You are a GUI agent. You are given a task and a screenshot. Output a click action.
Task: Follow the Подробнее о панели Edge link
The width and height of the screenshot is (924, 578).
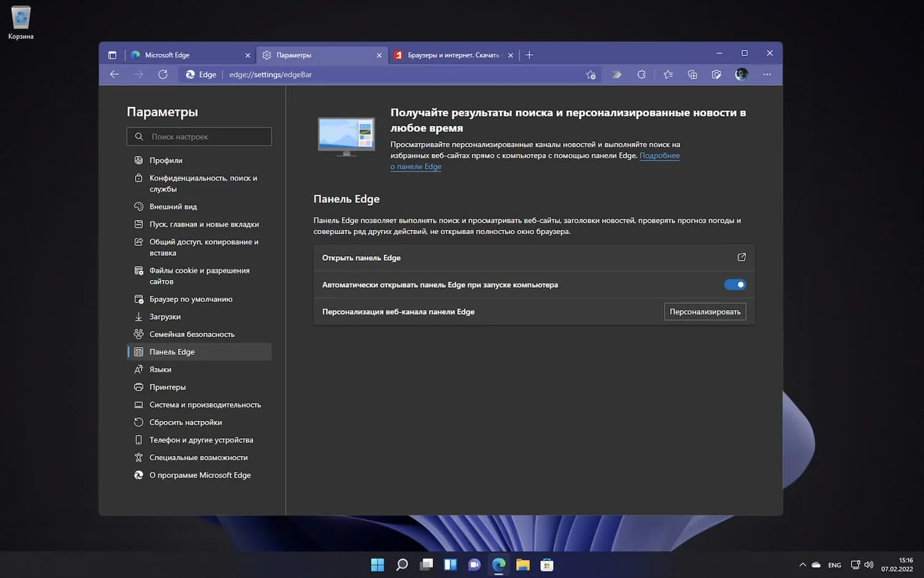[x=659, y=156]
